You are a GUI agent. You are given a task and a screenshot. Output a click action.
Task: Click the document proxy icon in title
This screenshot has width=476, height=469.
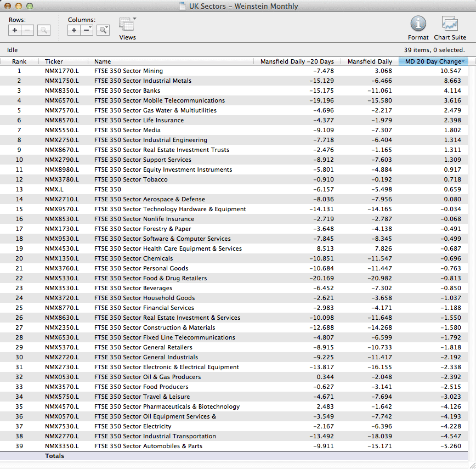183,7
